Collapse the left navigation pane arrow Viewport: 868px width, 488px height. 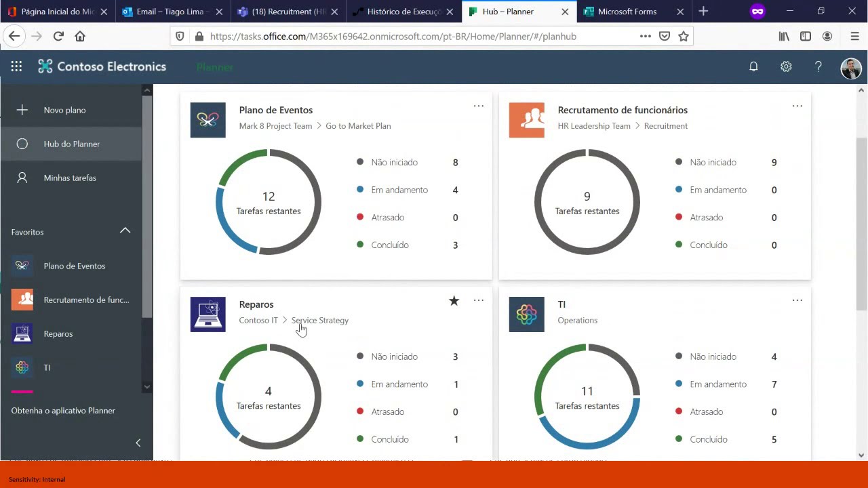(x=138, y=443)
